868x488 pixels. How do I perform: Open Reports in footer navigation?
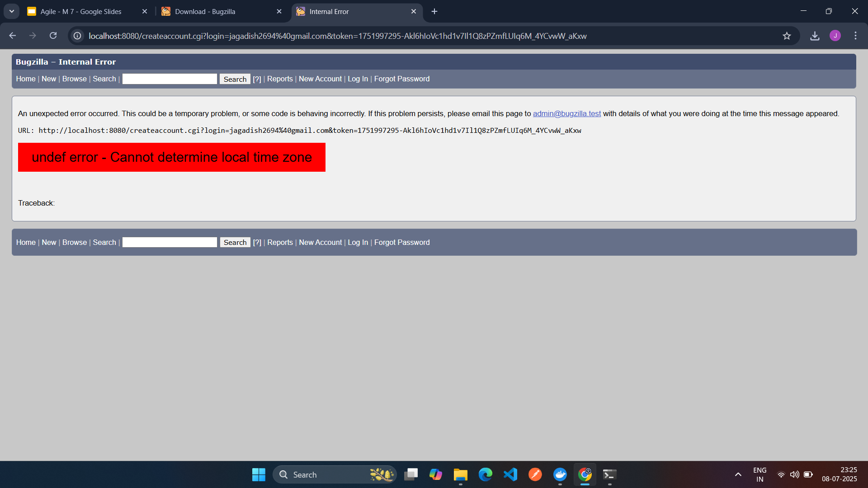click(280, 242)
